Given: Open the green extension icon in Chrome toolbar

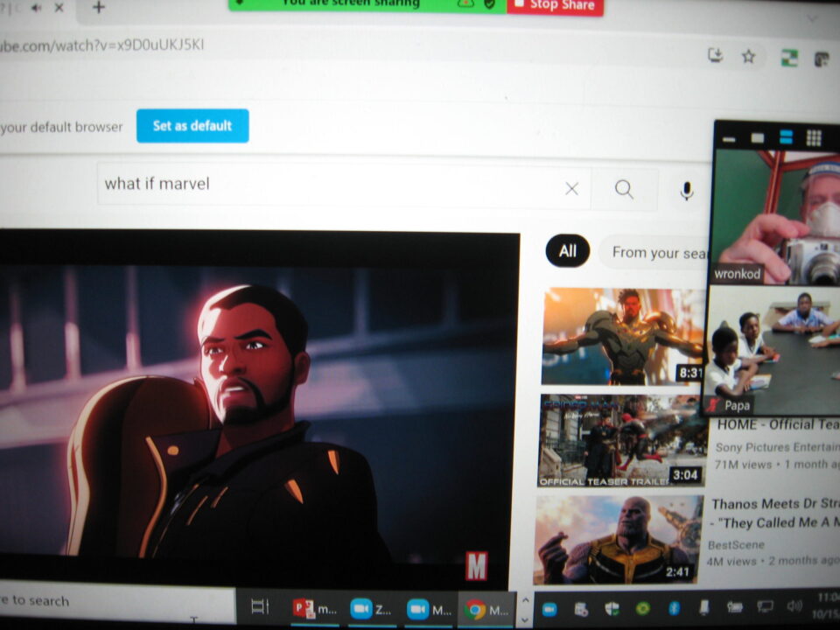Looking at the screenshot, I should click(x=789, y=59).
